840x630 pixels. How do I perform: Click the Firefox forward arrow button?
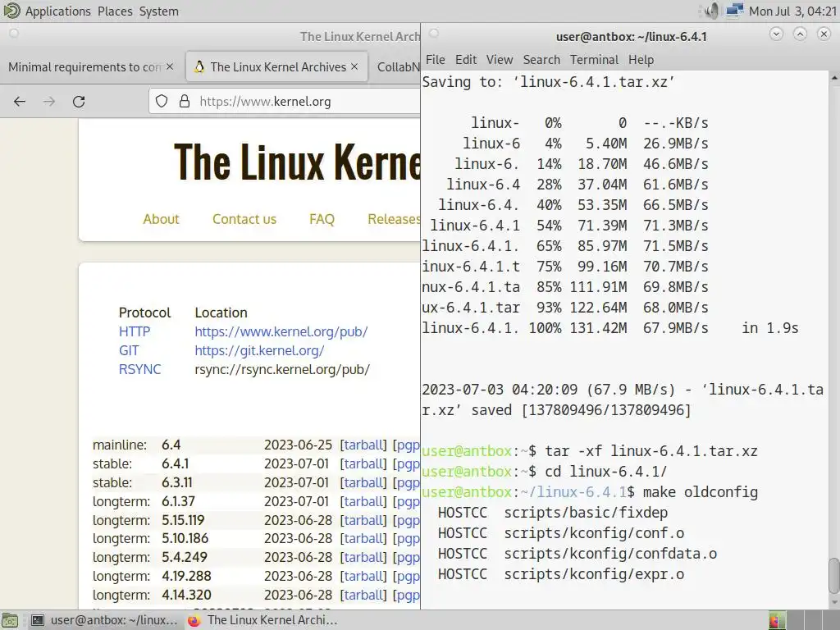click(x=49, y=101)
